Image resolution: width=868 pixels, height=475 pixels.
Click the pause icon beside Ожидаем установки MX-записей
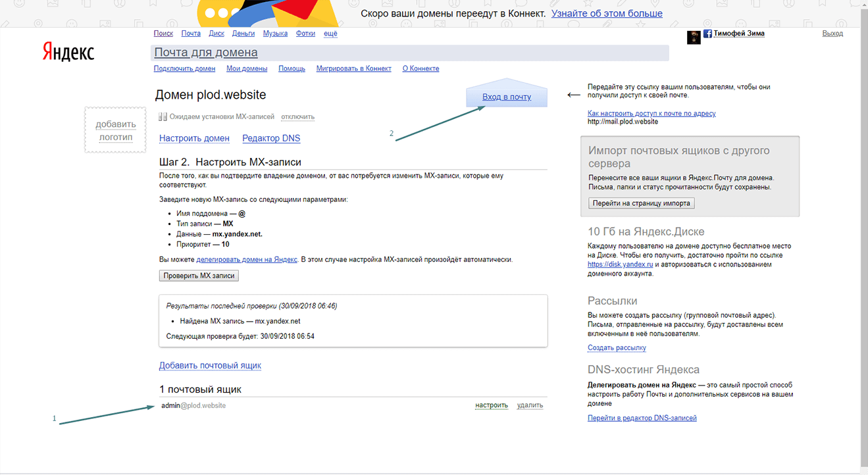pos(163,116)
